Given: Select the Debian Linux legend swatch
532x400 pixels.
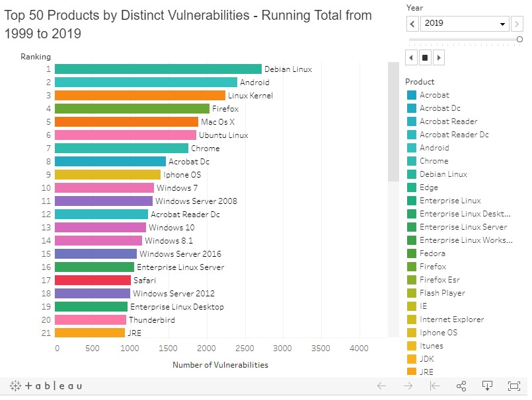Looking at the screenshot, I should [412, 174].
